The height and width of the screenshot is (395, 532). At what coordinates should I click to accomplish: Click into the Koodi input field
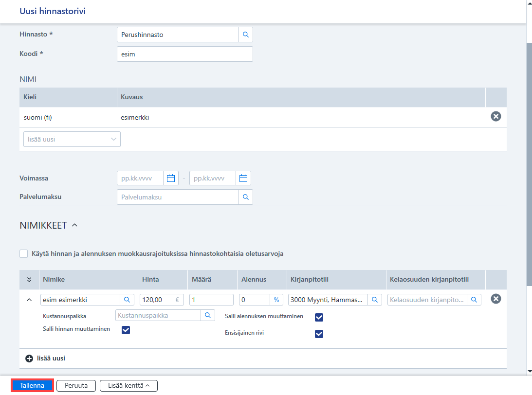tap(184, 54)
